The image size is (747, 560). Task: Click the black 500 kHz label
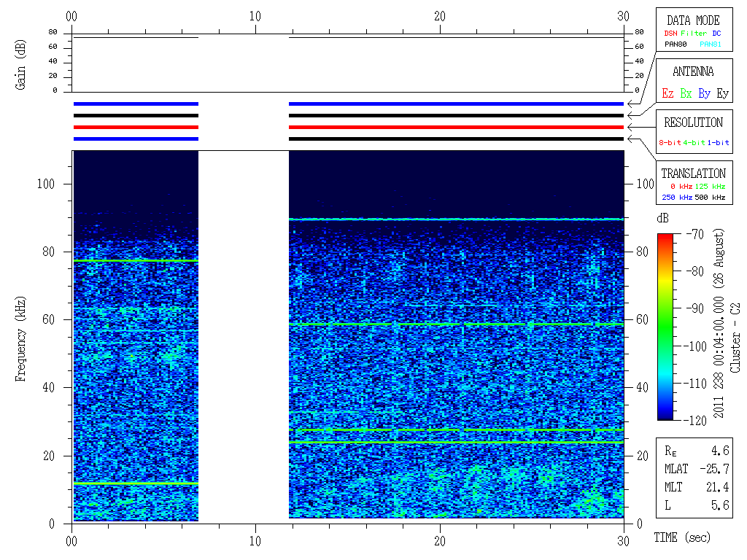710,197
